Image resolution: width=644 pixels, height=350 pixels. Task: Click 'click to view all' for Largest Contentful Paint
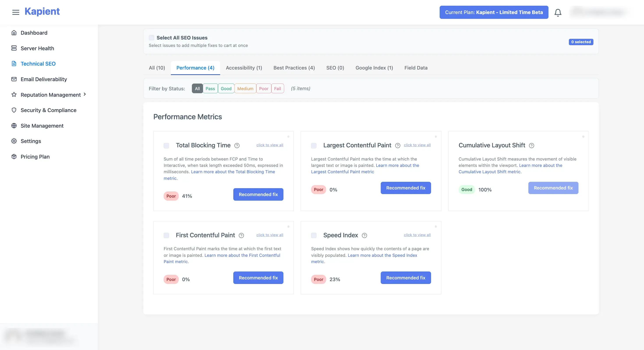point(417,145)
